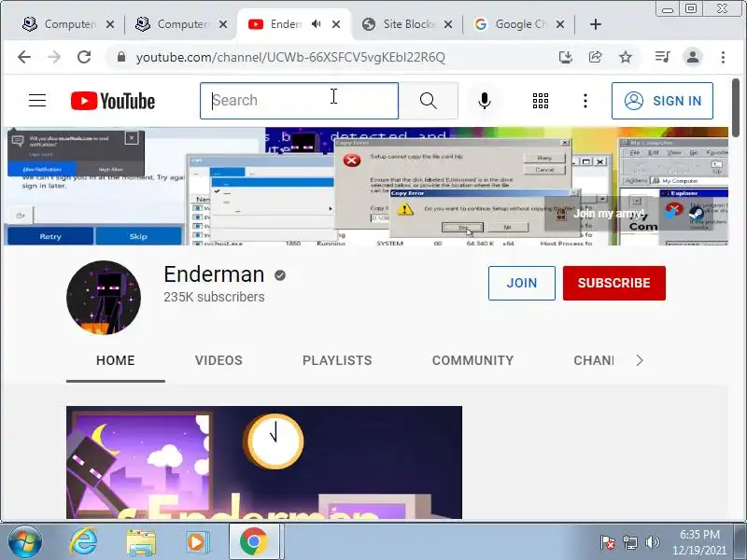Share this page using the share icon

[x=596, y=57]
